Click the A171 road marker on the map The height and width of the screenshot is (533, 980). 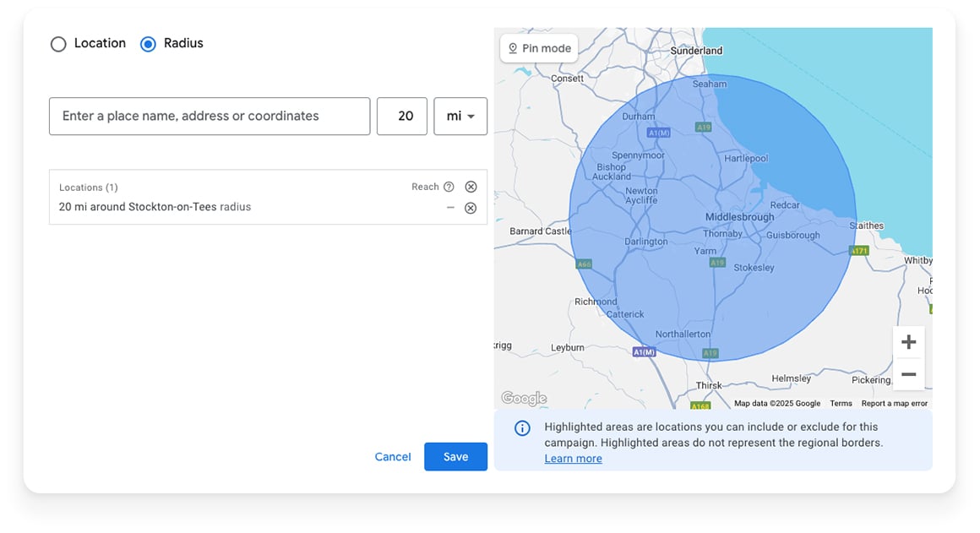(x=859, y=251)
